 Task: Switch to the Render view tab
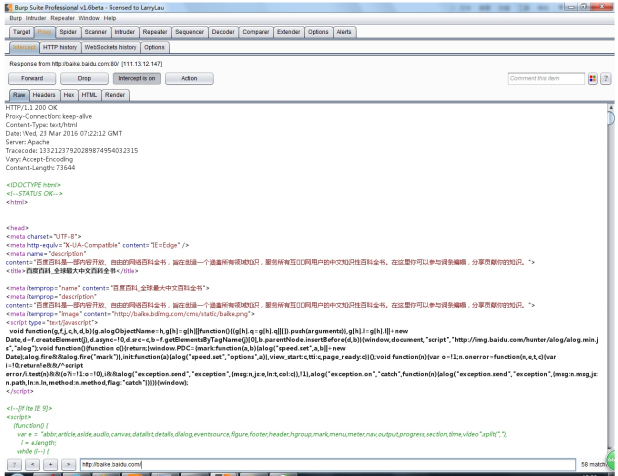tap(115, 95)
